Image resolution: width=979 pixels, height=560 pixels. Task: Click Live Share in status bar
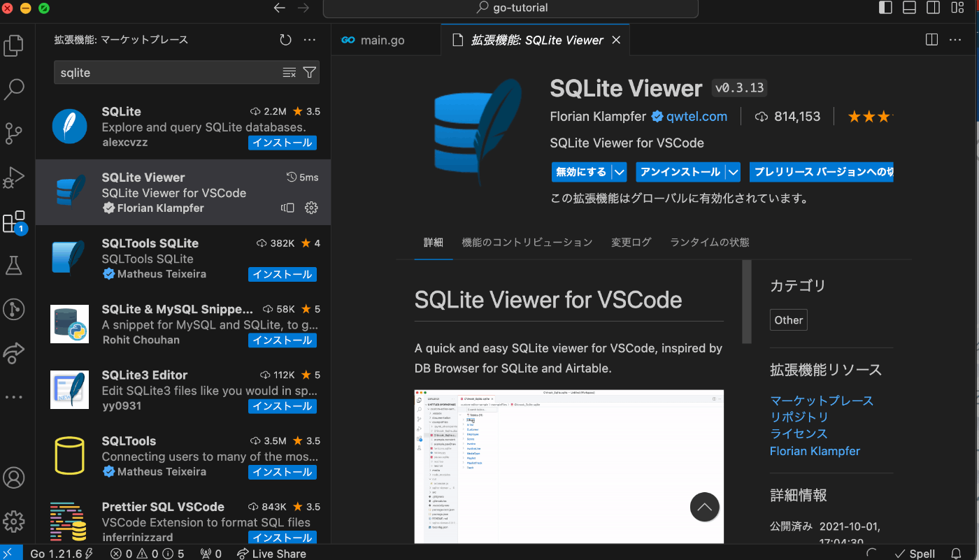coord(271,553)
